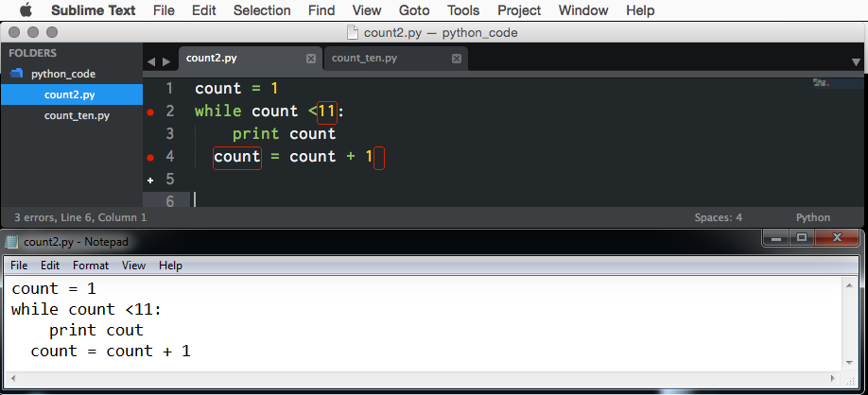
Task: Click the 3 errors status message
Action: 80,217
